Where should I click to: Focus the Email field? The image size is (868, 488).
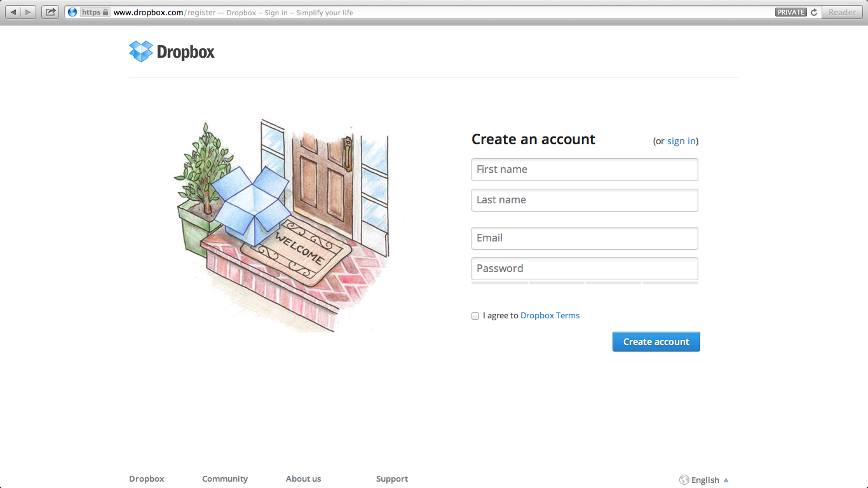(585, 238)
